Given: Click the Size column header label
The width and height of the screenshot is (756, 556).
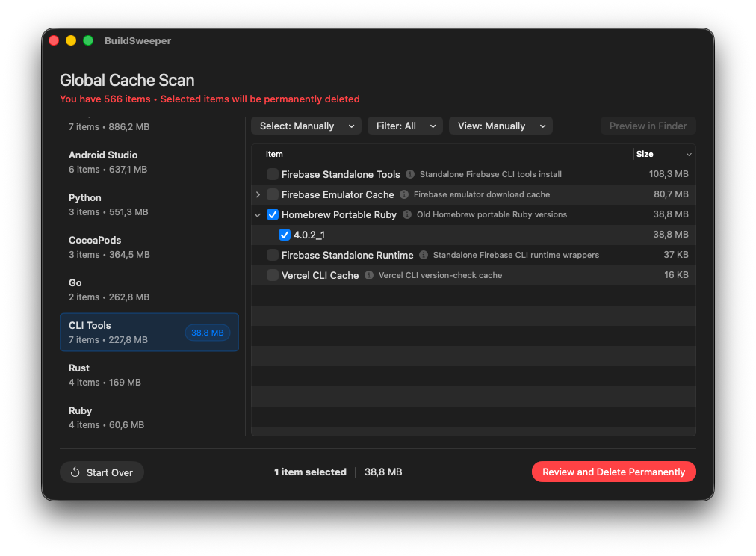Looking at the screenshot, I should [x=645, y=154].
